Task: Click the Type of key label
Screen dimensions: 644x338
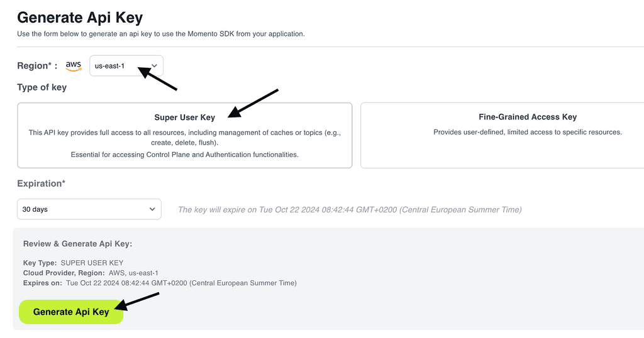Action: pos(42,87)
